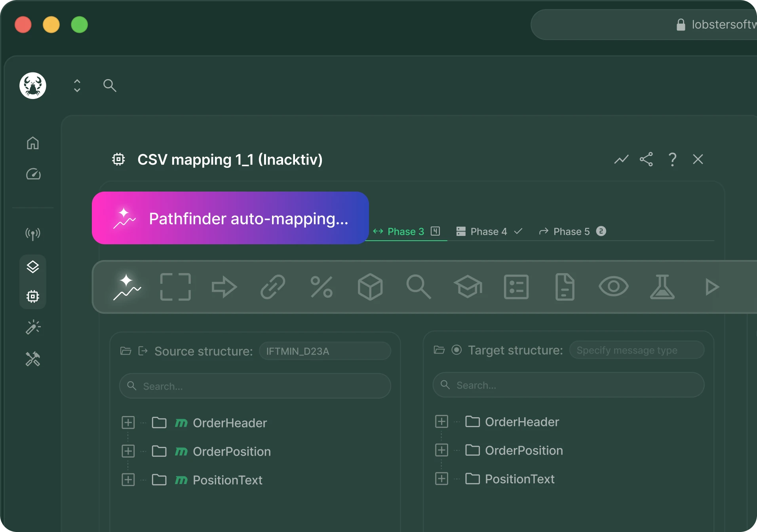757x532 pixels.
Task: Switch to the Phase 4 tab
Action: [489, 232]
